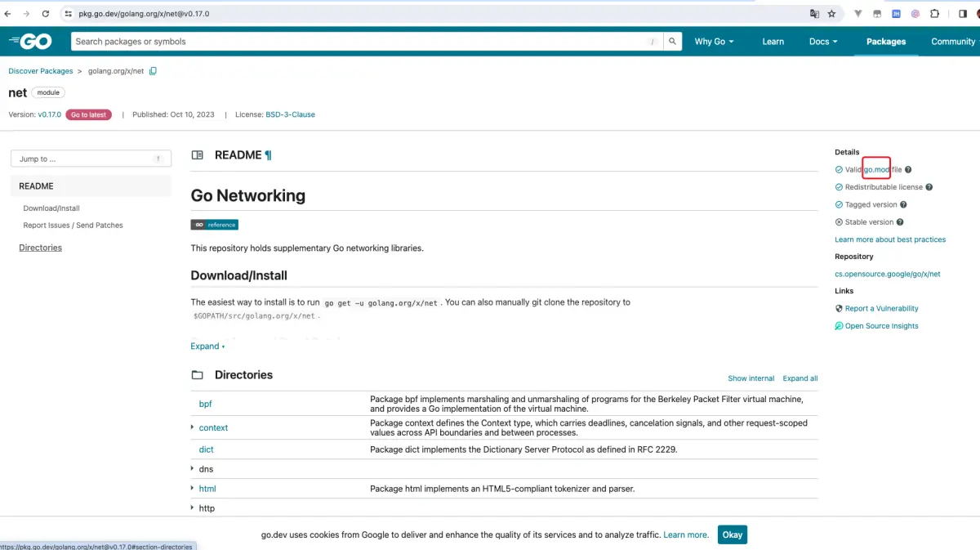Click the Search packages or symbols field

point(367,42)
